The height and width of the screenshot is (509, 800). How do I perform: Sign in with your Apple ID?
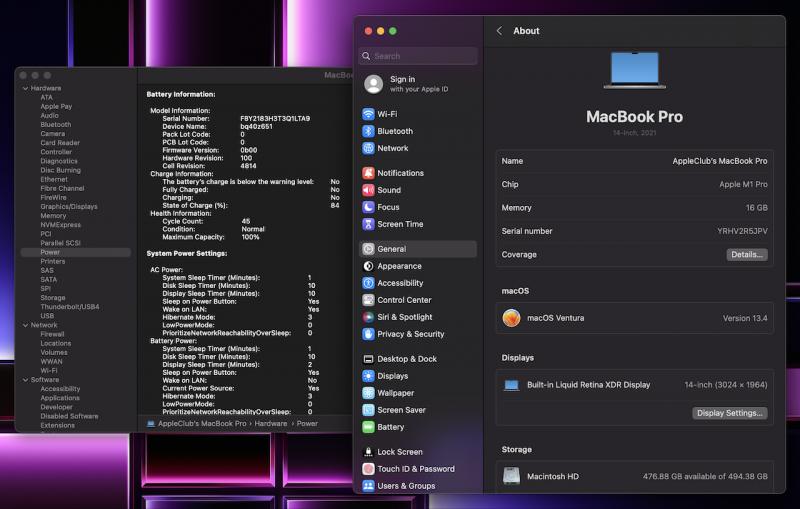[x=418, y=84]
